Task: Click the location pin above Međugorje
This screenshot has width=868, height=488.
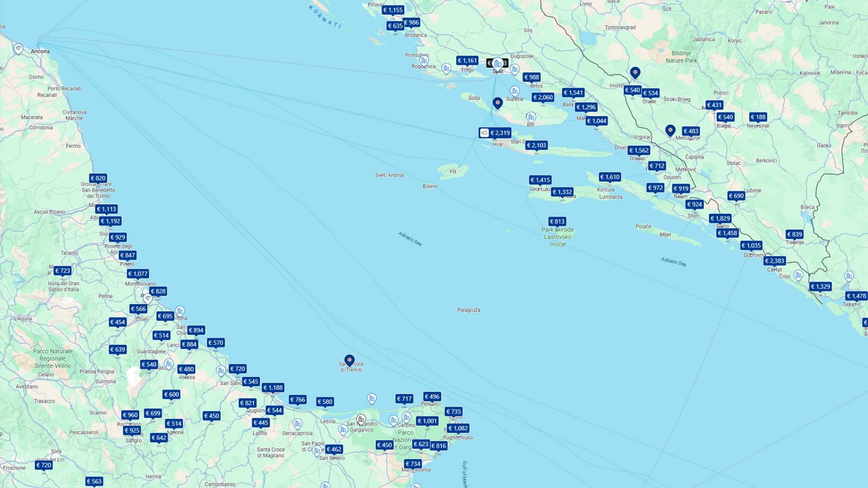Action: [670, 130]
